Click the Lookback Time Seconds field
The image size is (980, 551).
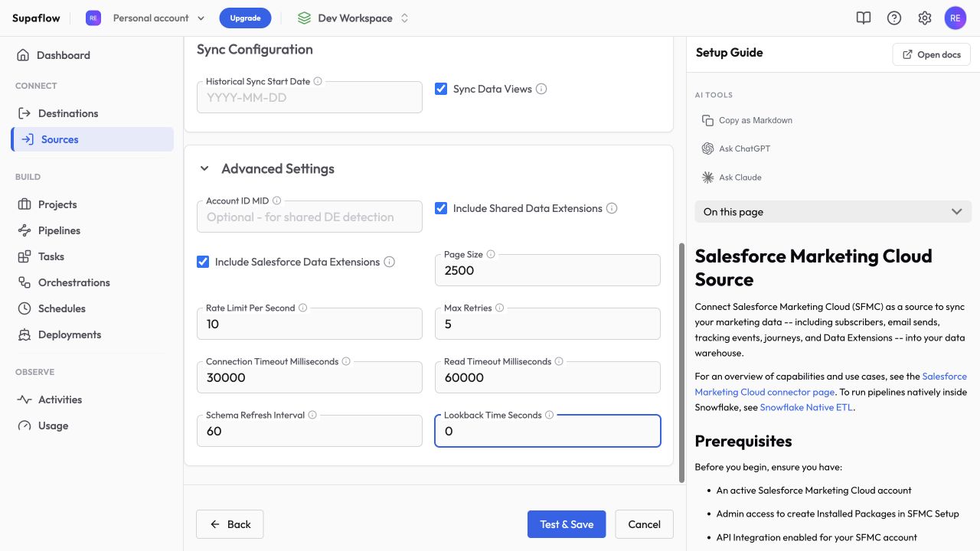coord(547,431)
